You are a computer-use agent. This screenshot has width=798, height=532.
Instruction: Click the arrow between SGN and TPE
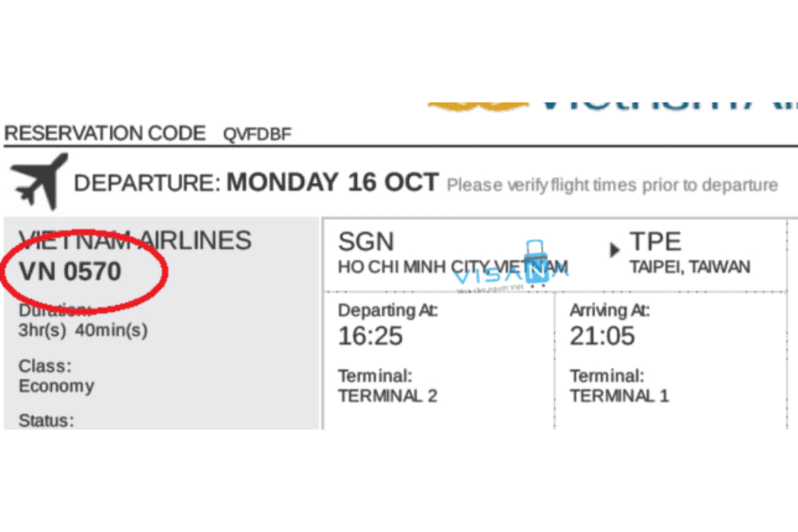coord(614,250)
